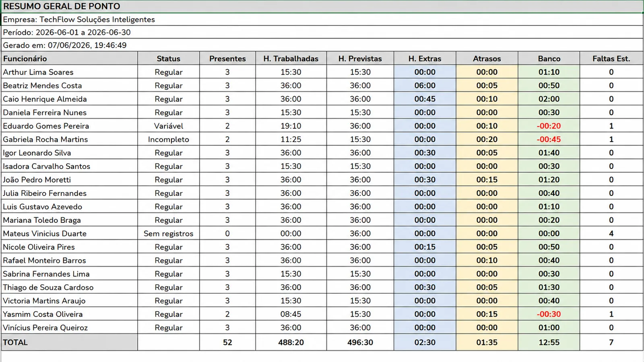Click Gabriela Rocha Martins' "Incompleto" status
The height and width of the screenshot is (362, 644).
(x=169, y=139)
